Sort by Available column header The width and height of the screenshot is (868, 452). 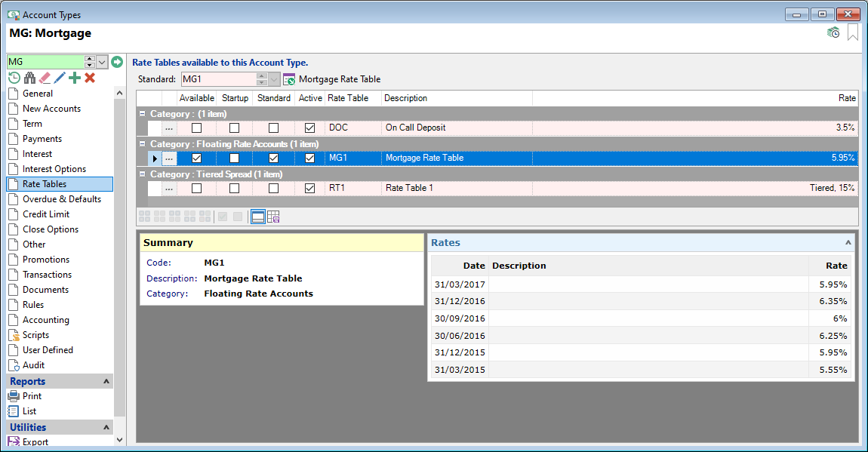[x=196, y=98]
